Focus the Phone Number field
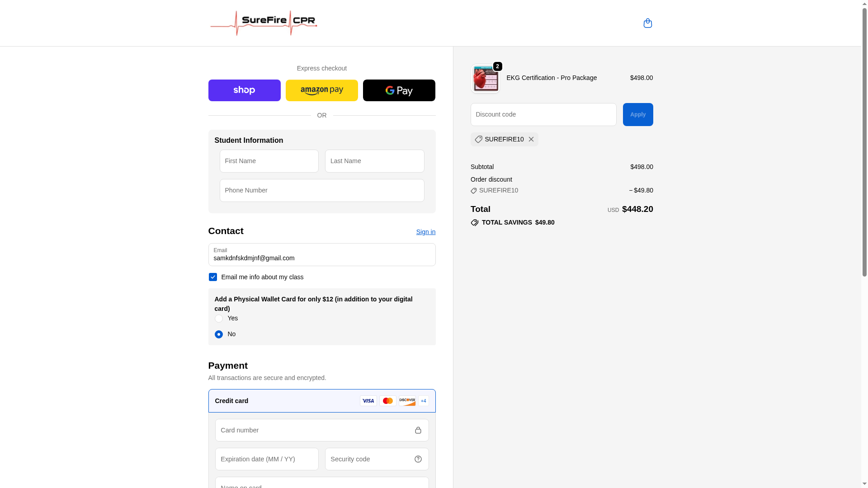This screenshot has height=488, width=868. [322, 190]
